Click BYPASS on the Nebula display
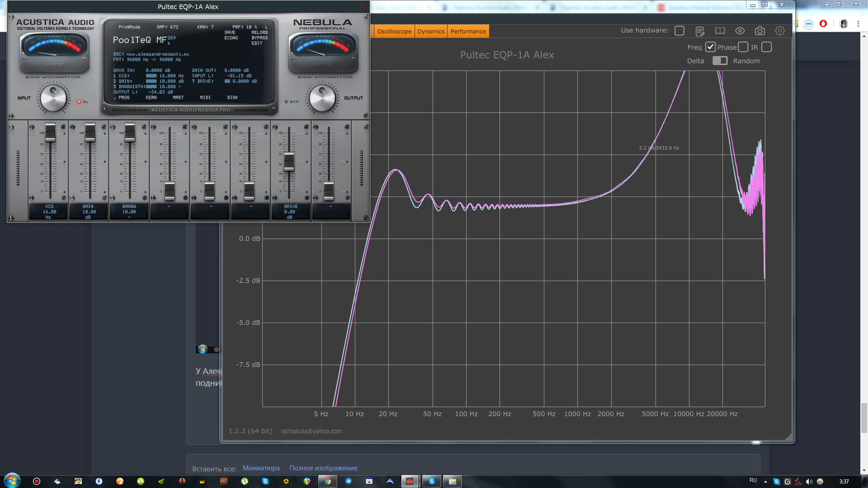The height and width of the screenshot is (488, 868). [259, 38]
